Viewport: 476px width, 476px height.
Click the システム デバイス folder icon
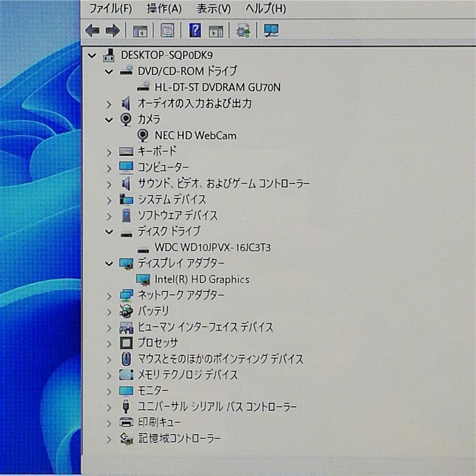click(x=126, y=199)
